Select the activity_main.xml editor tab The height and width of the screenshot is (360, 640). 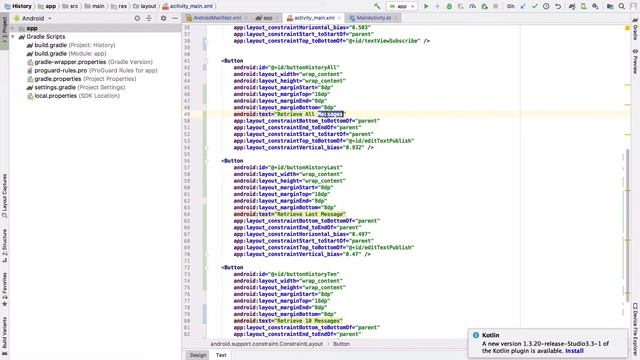(x=314, y=18)
